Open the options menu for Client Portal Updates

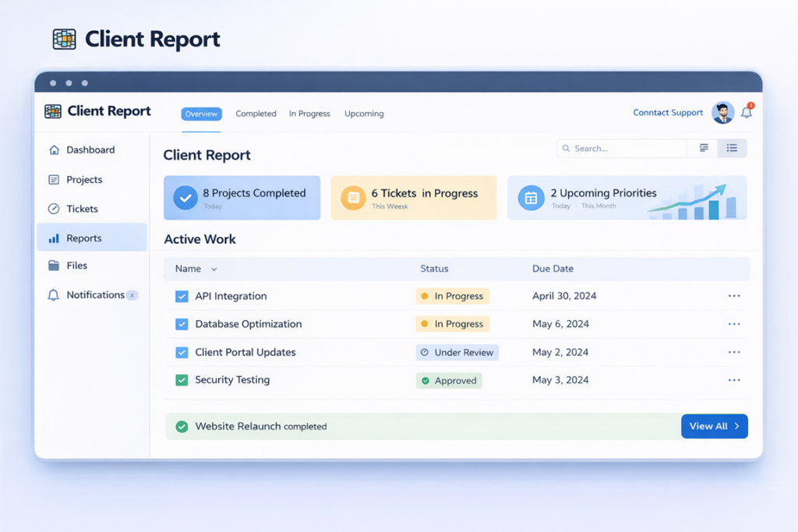(733, 352)
